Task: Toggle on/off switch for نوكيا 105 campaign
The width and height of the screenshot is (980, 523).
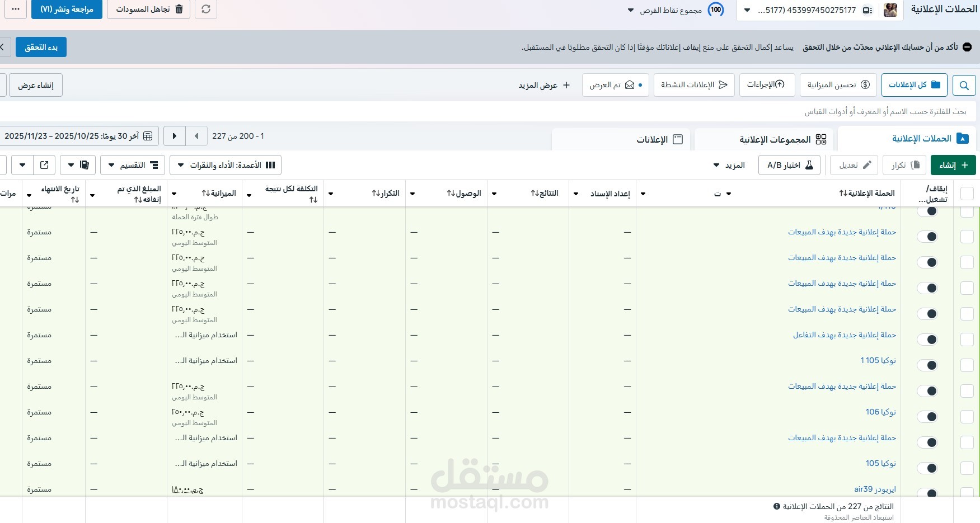Action: tap(927, 468)
